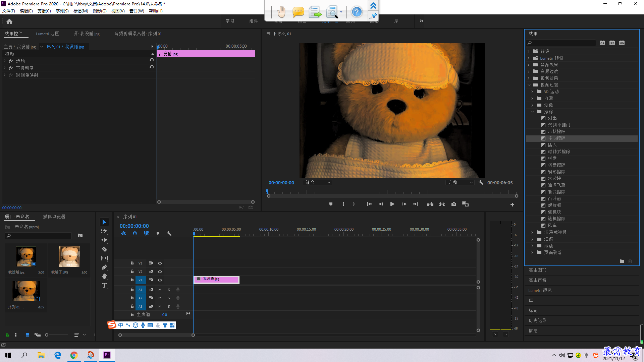
Task: Select the Track Select Forward tool
Action: click(x=104, y=231)
